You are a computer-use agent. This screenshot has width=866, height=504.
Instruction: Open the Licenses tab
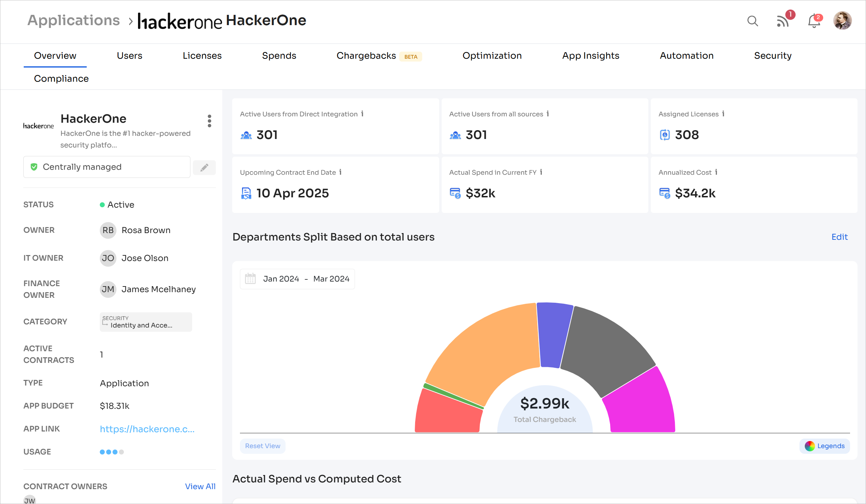click(x=202, y=56)
